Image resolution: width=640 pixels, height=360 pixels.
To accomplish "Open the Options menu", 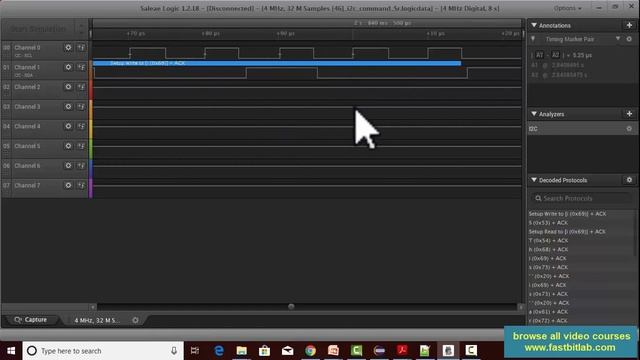I will pyautogui.click(x=567, y=8).
